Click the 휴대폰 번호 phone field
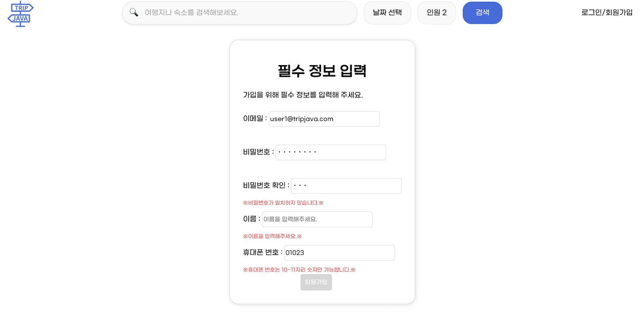This screenshot has height=315, width=644. click(340, 253)
